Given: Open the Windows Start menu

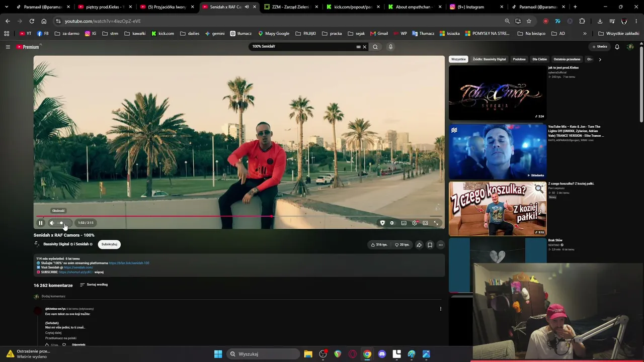Looking at the screenshot, I should 218,354.
